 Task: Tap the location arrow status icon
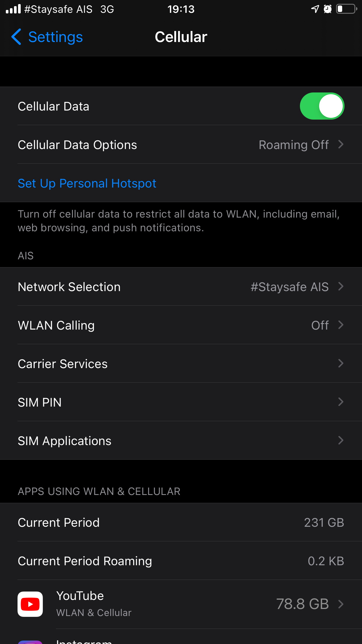315,9
